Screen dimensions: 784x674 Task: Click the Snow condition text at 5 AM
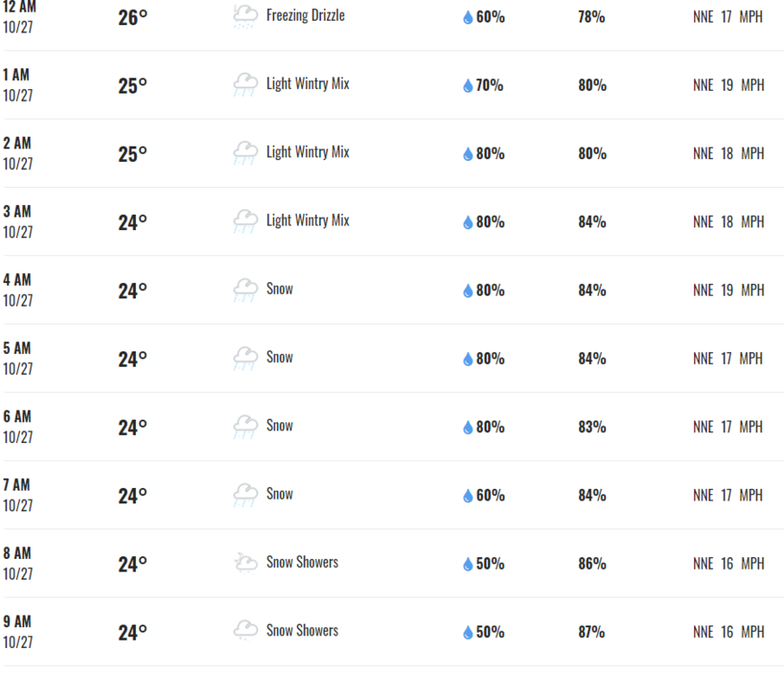(280, 357)
